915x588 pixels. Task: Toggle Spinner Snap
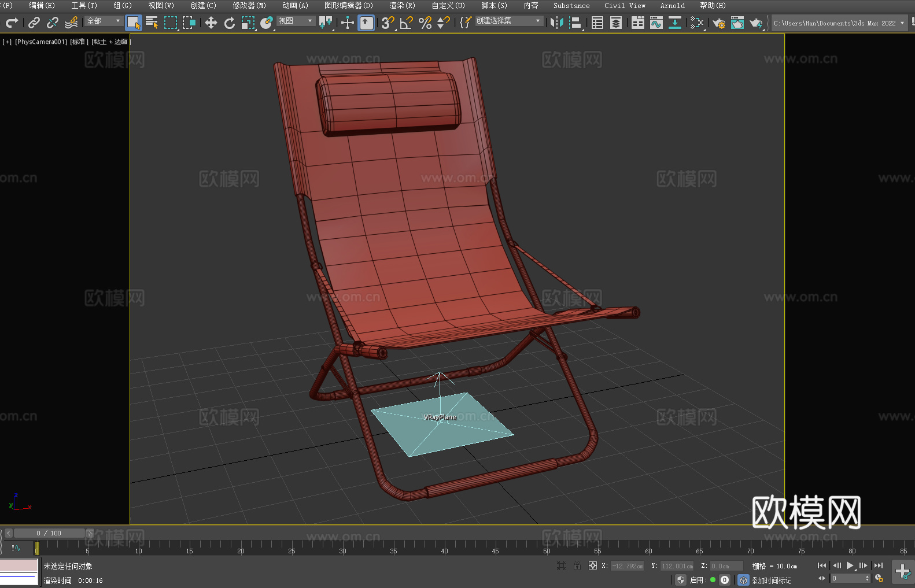[444, 23]
